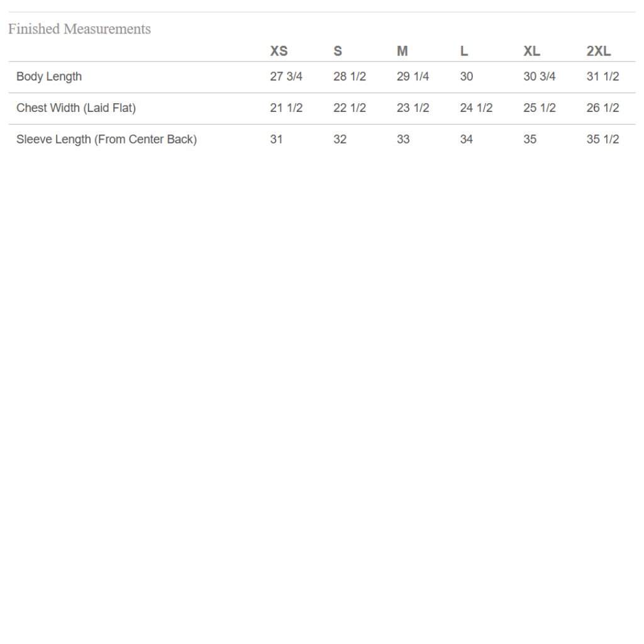Click the XS chest width 21 1/2
The image size is (644, 644).
coord(286,108)
